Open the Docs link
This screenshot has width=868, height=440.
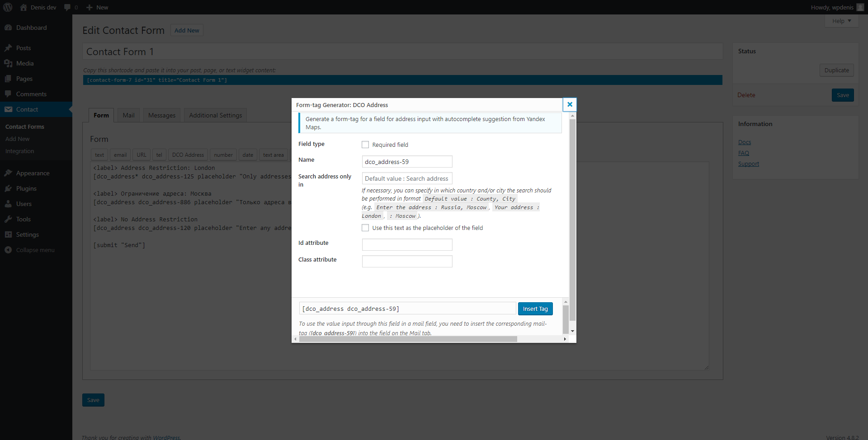(x=745, y=142)
